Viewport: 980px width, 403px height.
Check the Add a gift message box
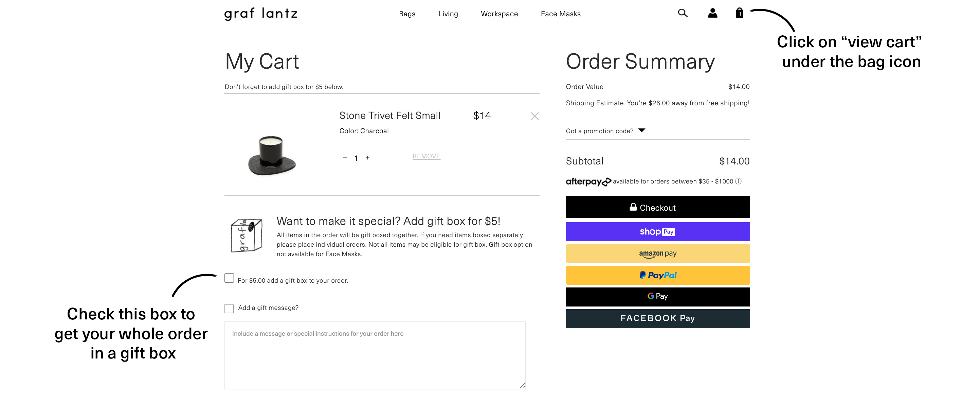click(x=229, y=308)
